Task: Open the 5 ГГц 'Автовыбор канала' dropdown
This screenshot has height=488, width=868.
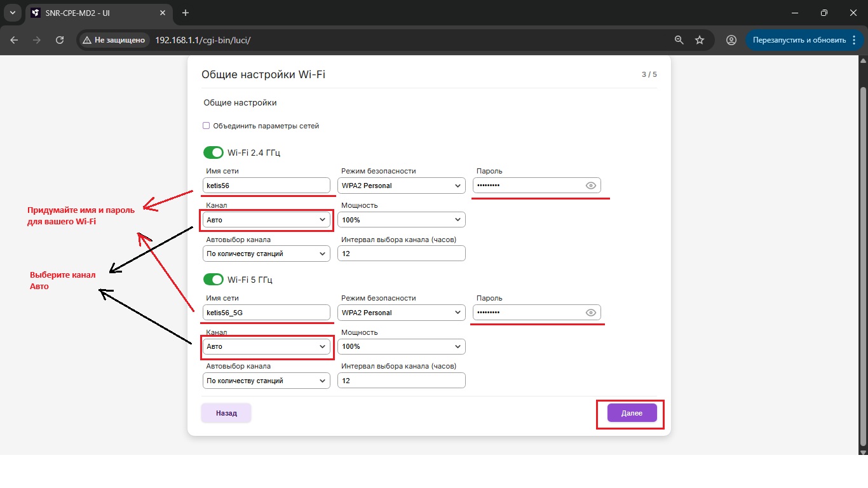Action: (266, 381)
